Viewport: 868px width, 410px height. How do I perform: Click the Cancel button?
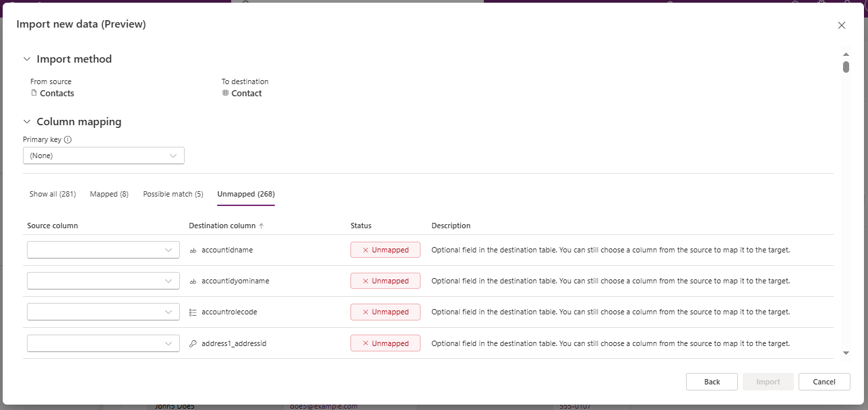[824, 382]
